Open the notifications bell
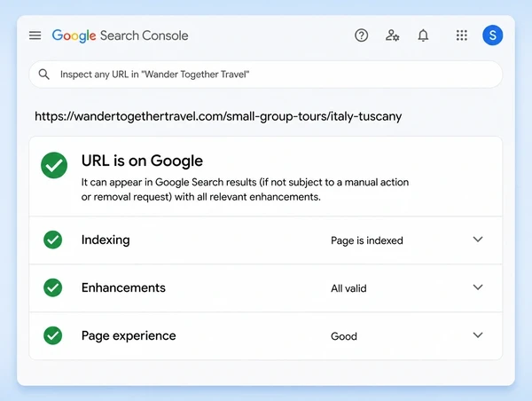This screenshot has width=532, height=401. tap(423, 35)
